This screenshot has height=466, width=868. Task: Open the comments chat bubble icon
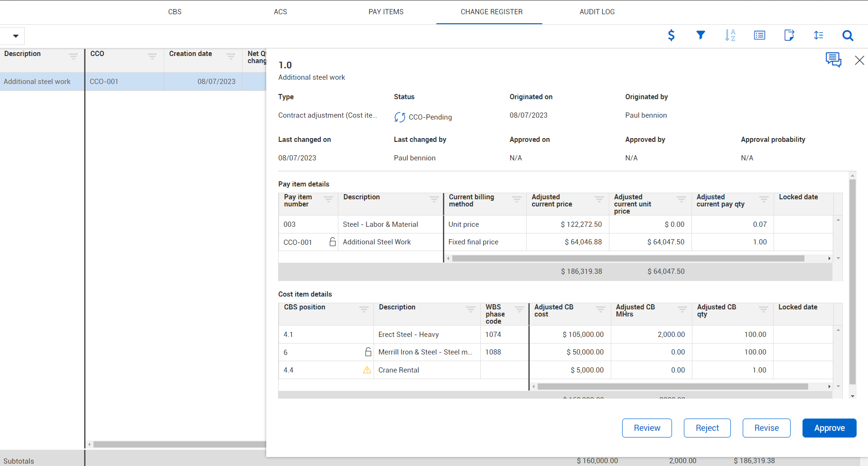(x=833, y=60)
